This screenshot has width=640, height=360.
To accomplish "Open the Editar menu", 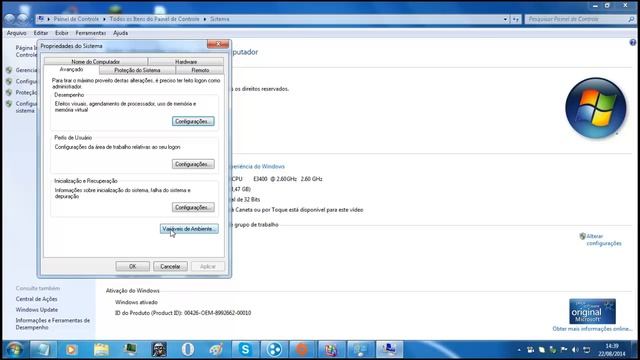I will pyautogui.click(x=41, y=33).
